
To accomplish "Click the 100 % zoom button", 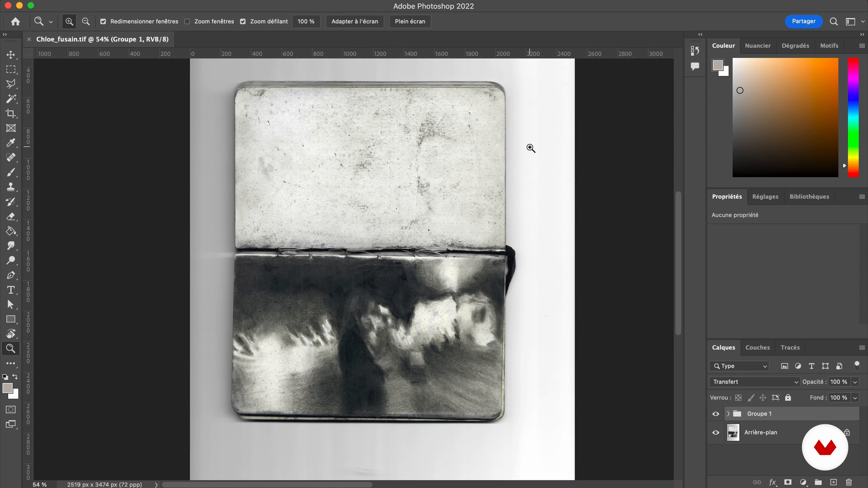I will point(306,21).
